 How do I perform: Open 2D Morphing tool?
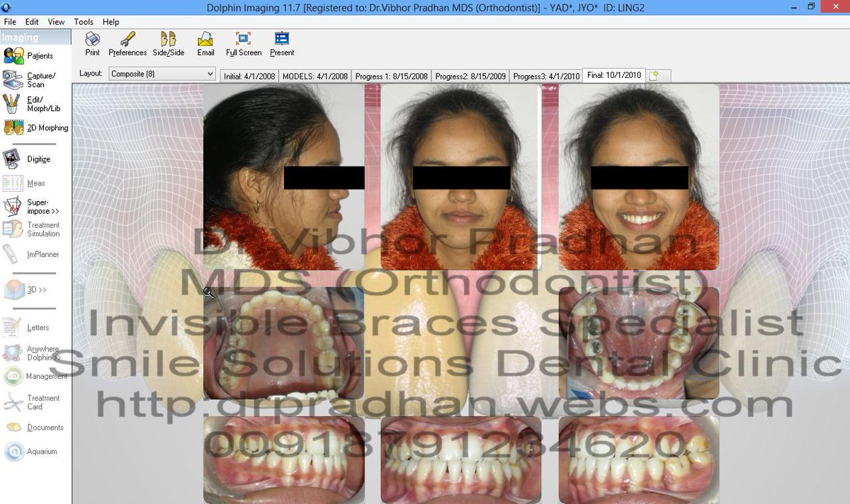click(x=36, y=128)
